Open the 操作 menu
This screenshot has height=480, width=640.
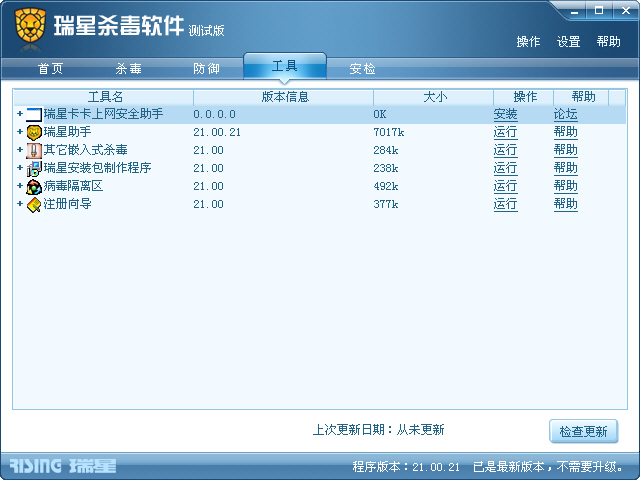coord(528,42)
